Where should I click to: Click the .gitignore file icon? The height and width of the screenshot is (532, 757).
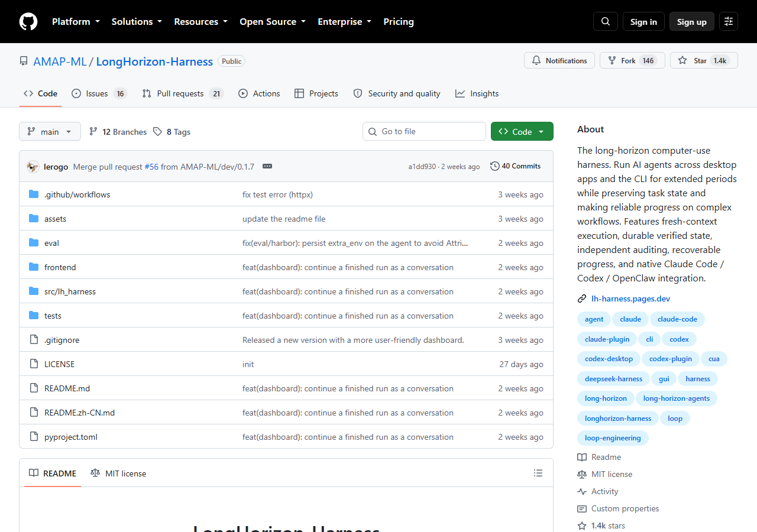[x=34, y=340]
